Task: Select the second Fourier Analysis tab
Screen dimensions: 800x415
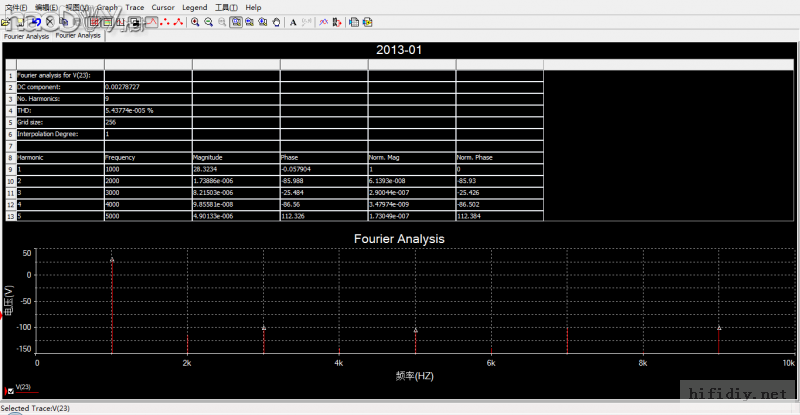Action: (x=77, y=35)
